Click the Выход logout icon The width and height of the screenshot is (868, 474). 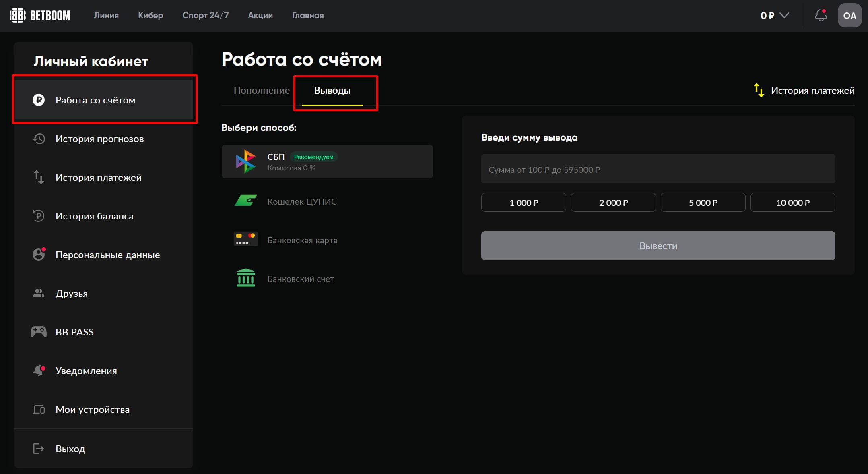coord(39,449)
